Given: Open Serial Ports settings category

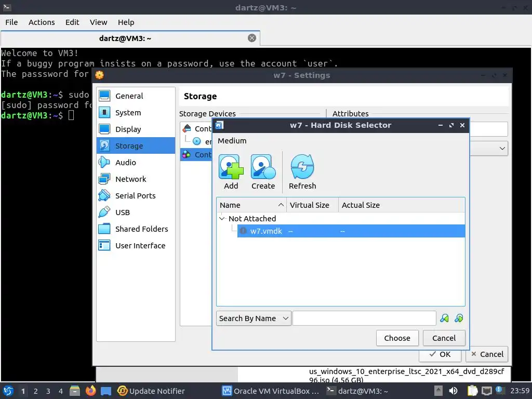Looking at the screenshot, I should tap(136, 196).
